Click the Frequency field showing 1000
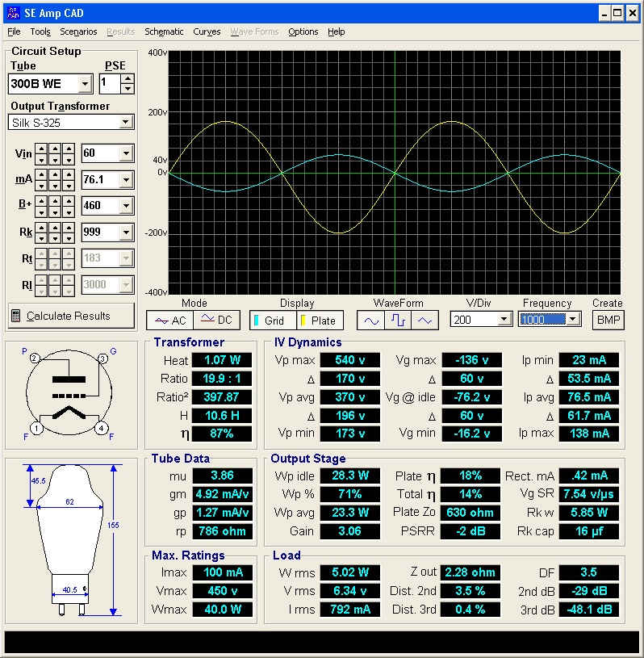Screen dimensions: 644x658 point(543,320)
